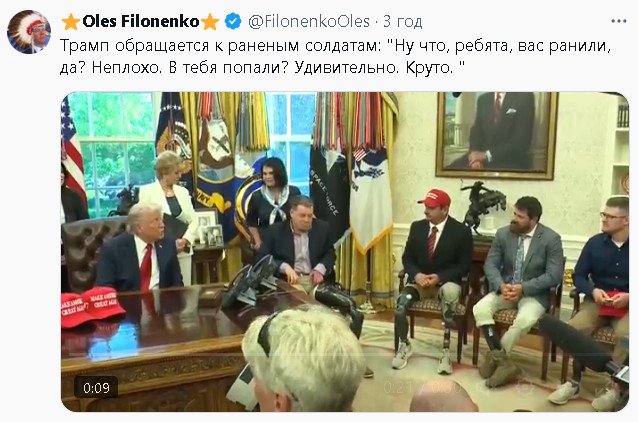This screenshot has width=638, height=422.
Task: Click the tweet text starting 'Трамп обращается'
Action: pyautogui.click(x=336, y=46)
